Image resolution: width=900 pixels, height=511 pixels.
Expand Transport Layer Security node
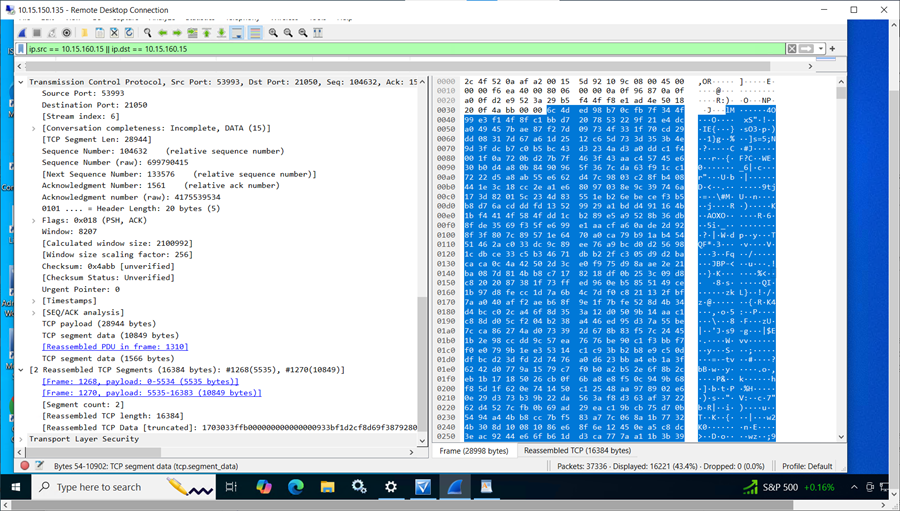tap(21, 439)
